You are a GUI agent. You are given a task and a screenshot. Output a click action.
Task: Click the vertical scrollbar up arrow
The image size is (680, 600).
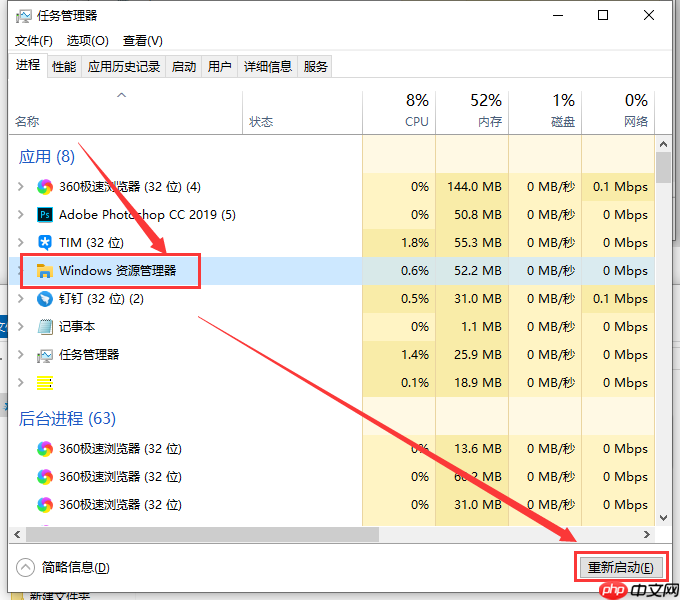664,144
